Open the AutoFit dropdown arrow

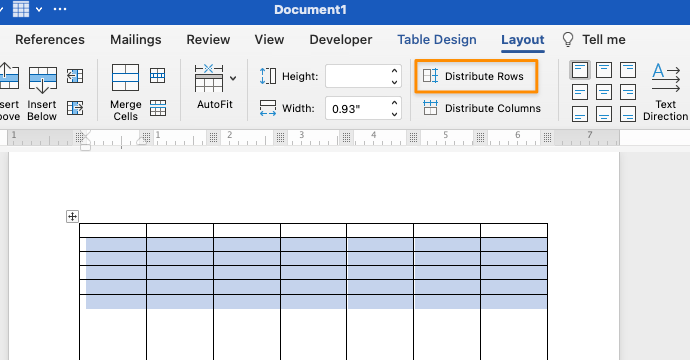(x=233, y=78)
